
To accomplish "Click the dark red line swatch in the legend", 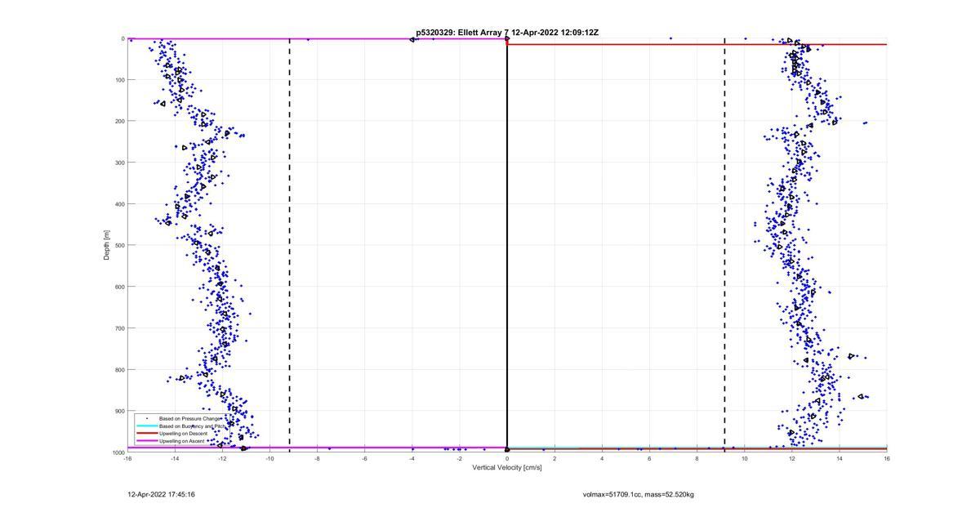I will pos(147,434).
